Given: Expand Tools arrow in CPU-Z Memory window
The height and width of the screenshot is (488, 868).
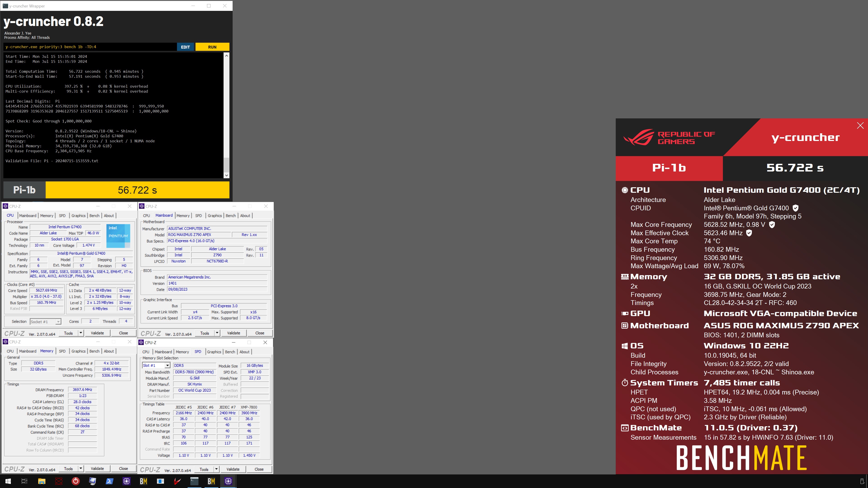Looking at the screenshot, I should pyautogui.click(x=81, y=469).
